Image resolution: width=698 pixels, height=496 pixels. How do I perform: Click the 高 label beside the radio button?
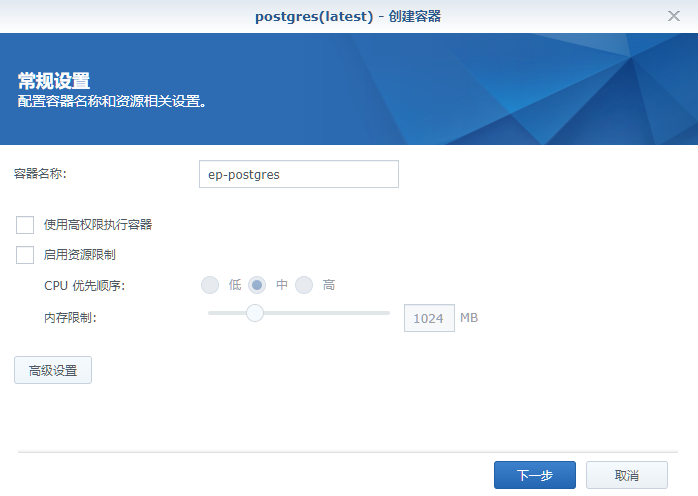[x=329, y=285]
